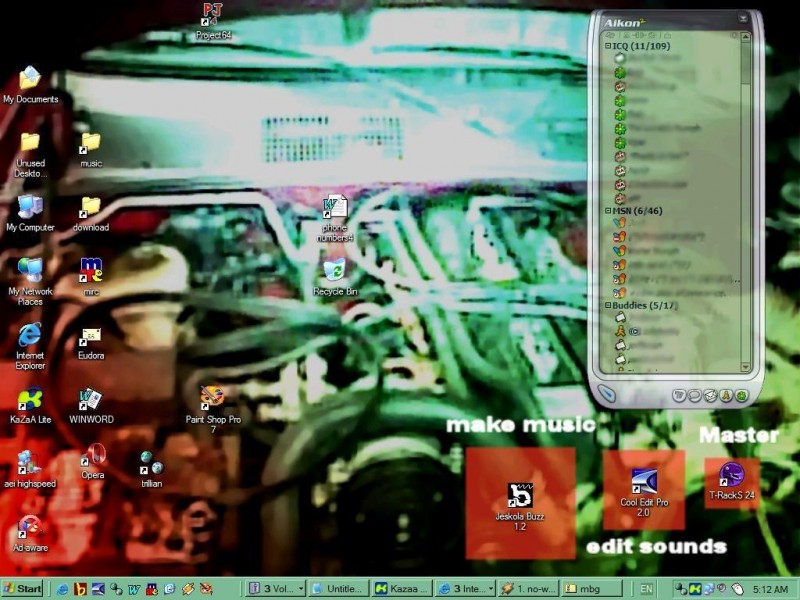The width and height of the screenshot is (800, 600).
Task: Click the EN language indicator
Action: [646, 589]
